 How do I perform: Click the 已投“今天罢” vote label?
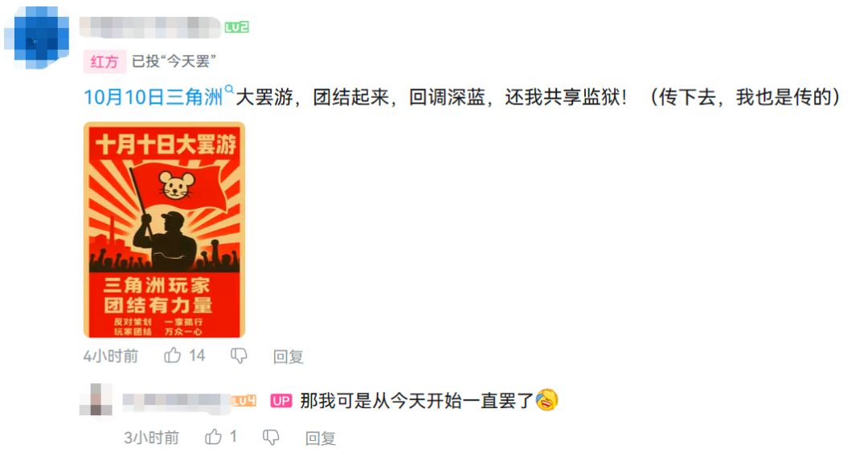point(174,61)
